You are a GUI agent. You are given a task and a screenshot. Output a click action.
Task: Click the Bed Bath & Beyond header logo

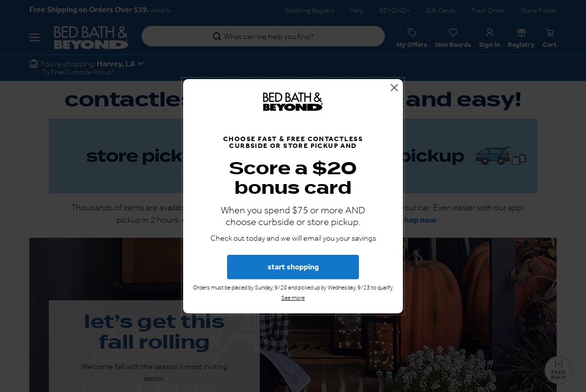(91, 38)
